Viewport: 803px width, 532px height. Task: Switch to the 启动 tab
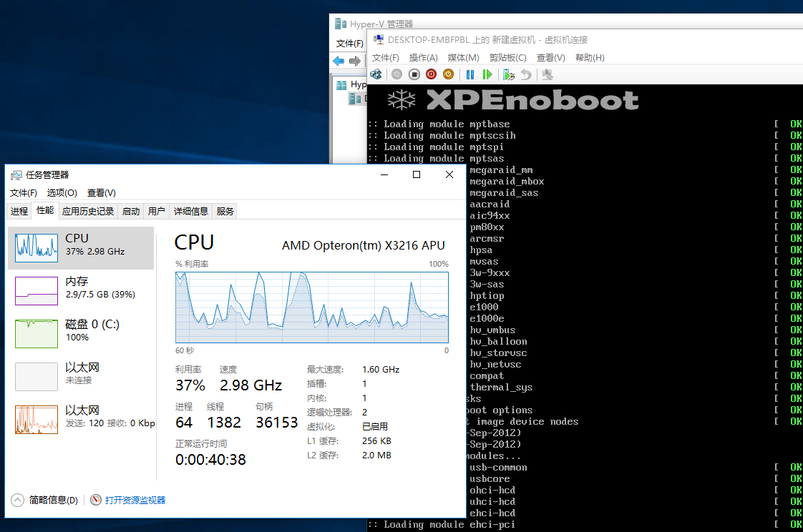click(131, 211)
